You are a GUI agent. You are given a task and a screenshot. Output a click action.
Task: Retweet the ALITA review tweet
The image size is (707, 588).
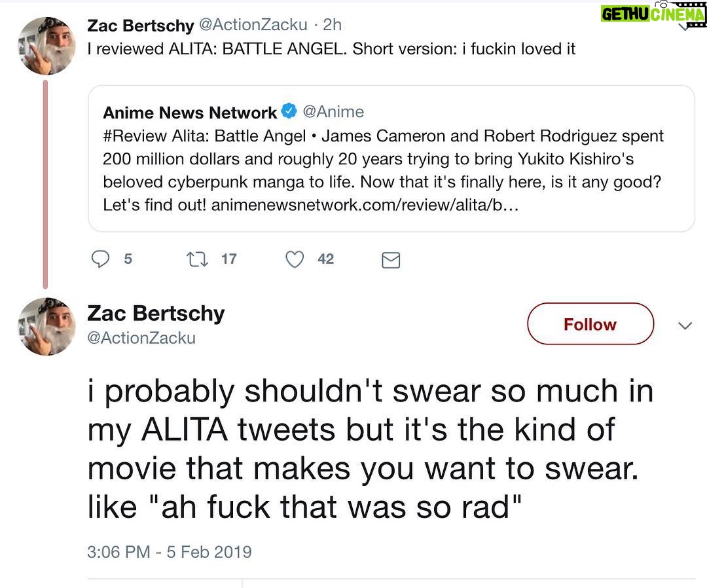tap(195, 259)
